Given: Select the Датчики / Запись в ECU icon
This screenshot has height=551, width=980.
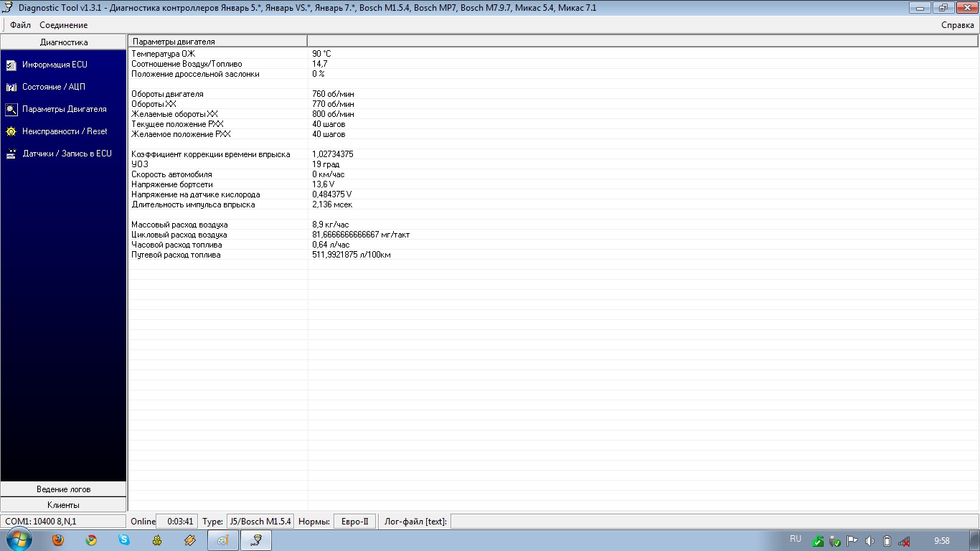Looking at the screenshot, I should coord(11,154).
